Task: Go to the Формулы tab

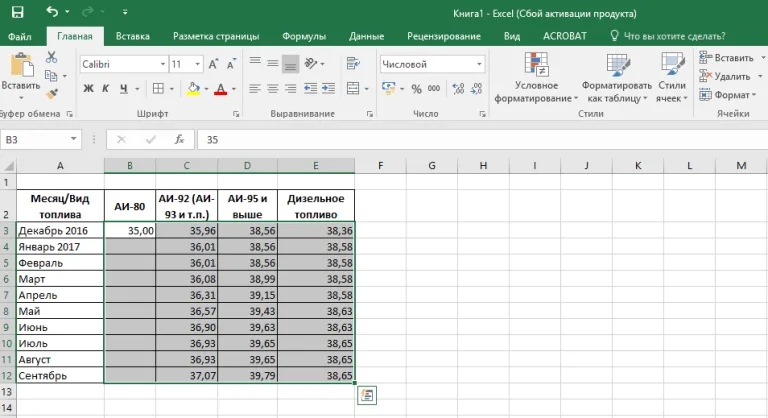Action: point(304,36)
